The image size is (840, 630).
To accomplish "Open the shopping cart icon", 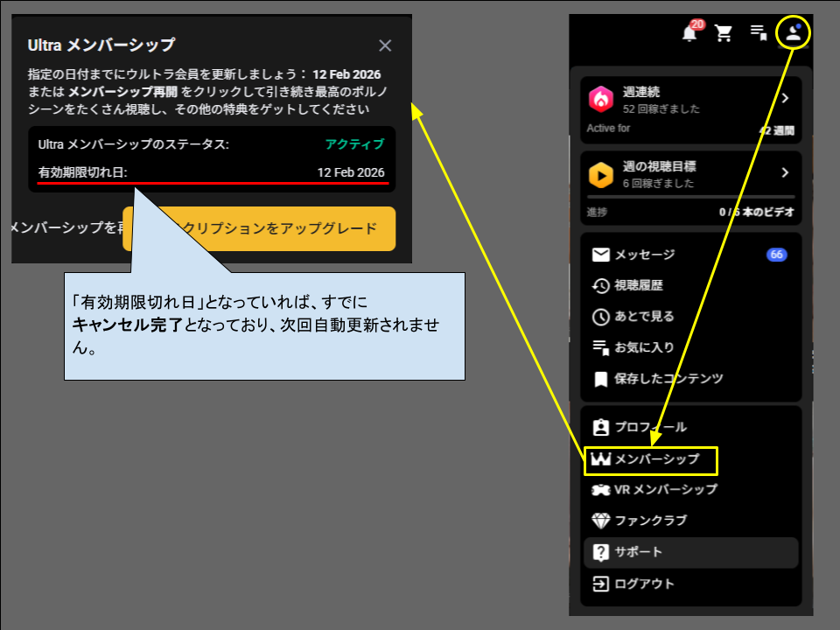I will pyautogui.click(x=724, y=33).
